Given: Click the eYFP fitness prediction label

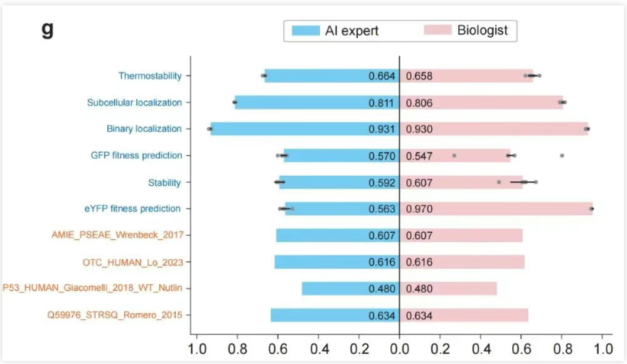Looking at the screenshot, I should point(133,208).
